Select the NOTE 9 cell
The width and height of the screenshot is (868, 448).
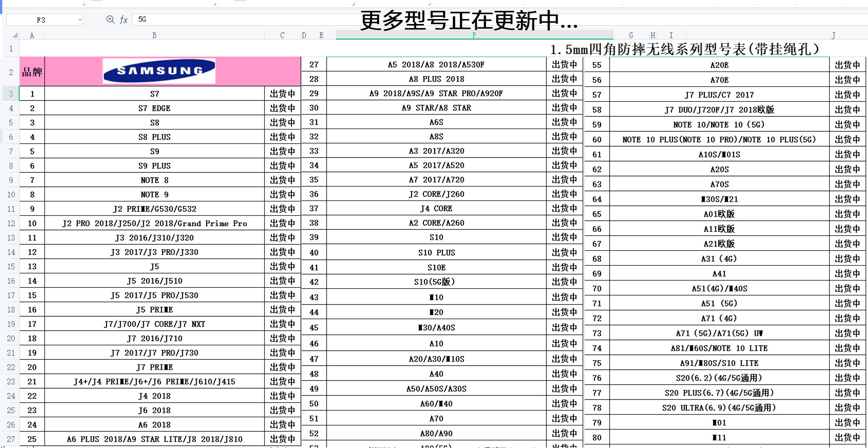click(154, 195)
